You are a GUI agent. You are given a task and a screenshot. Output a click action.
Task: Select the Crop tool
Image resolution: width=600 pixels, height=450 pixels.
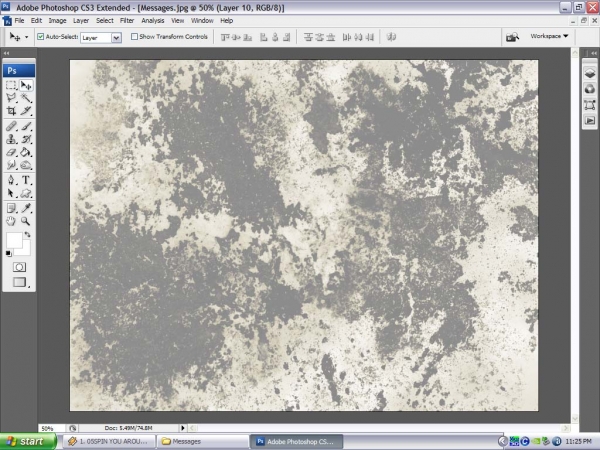point(11,111)
